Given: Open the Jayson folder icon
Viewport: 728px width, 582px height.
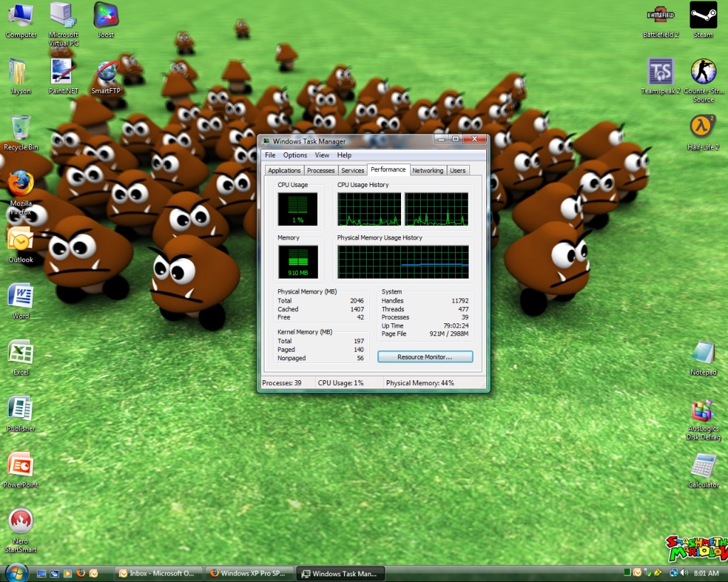Looking at the screenshot, I should [x=21, y=77].
